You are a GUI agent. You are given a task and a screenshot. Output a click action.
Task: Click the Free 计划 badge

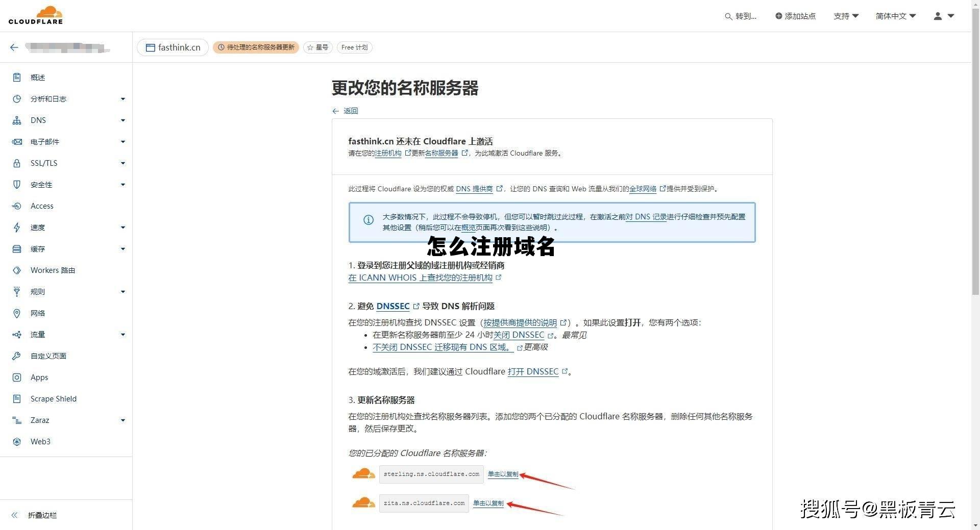(354, 47)
